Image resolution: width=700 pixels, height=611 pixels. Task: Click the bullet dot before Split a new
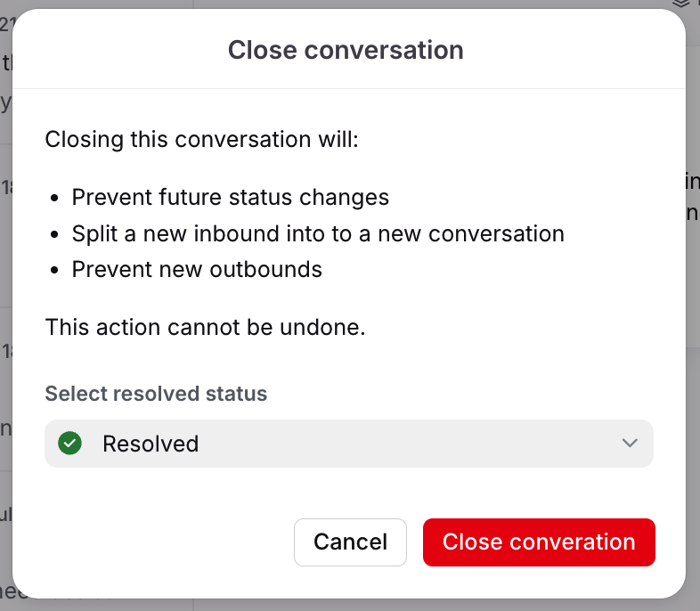[54, 234]
